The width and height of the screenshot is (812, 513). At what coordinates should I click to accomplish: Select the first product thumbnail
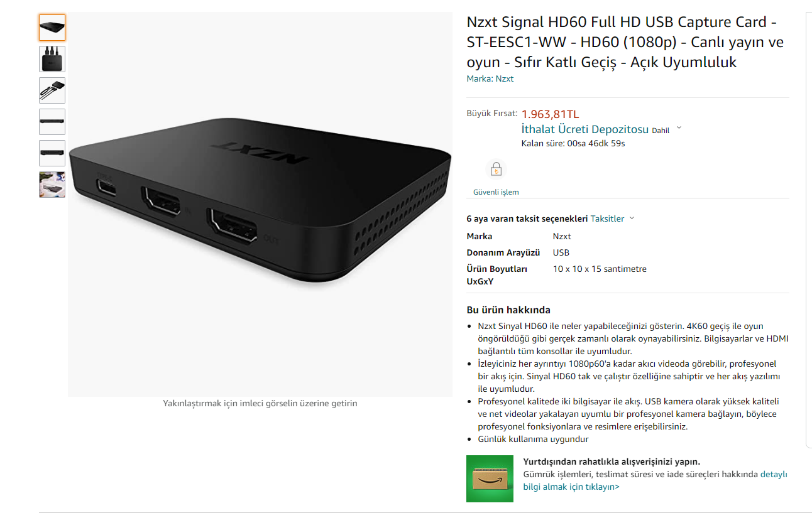tap(52, 28)
